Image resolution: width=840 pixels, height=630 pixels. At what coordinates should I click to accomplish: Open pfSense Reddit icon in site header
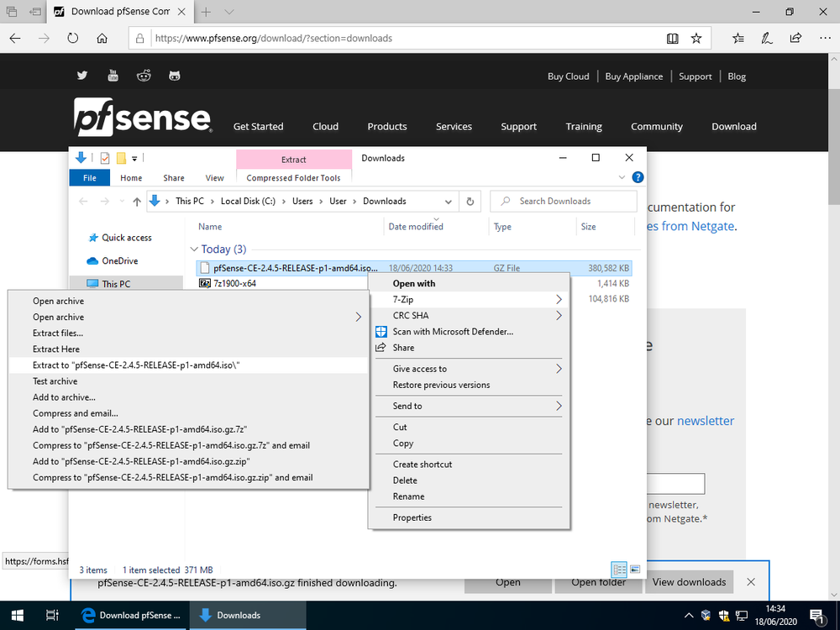pos(144,76)
